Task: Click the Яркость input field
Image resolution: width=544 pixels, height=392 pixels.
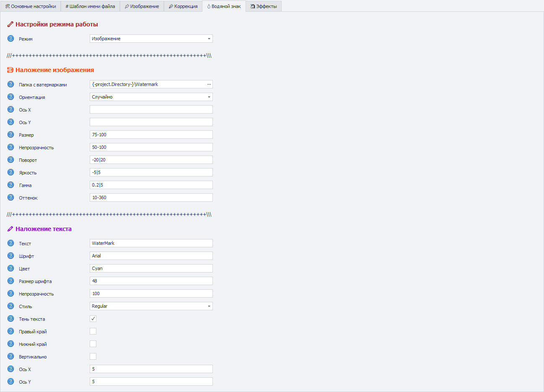Action: tap(151, 172)
